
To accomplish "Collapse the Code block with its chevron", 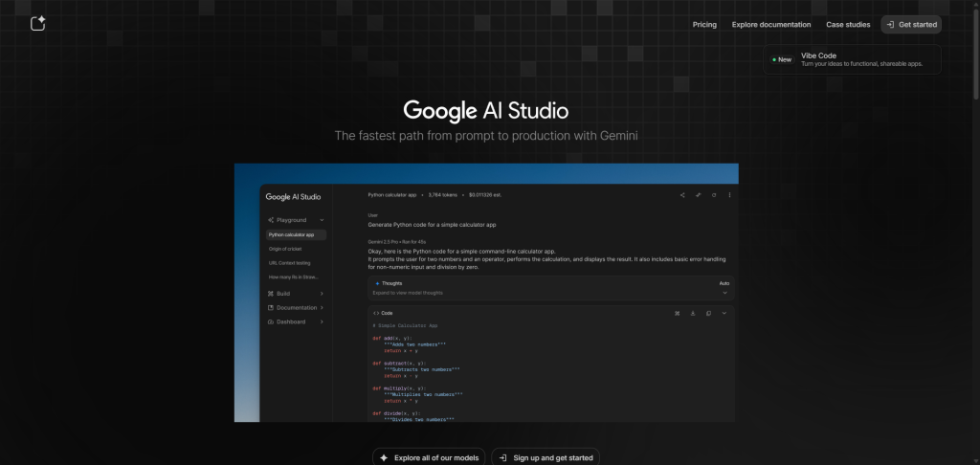I will pyautogui.click(x=724, y=313).
